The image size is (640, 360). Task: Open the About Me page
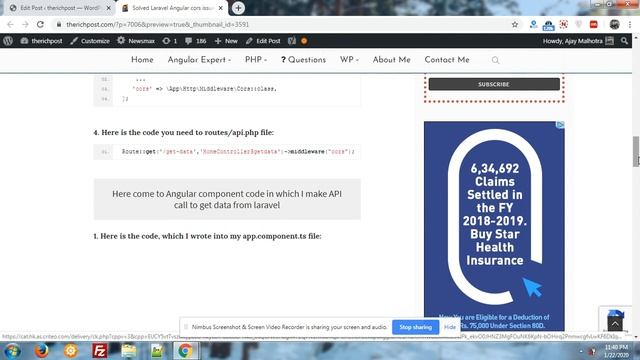tap(391, 60)
